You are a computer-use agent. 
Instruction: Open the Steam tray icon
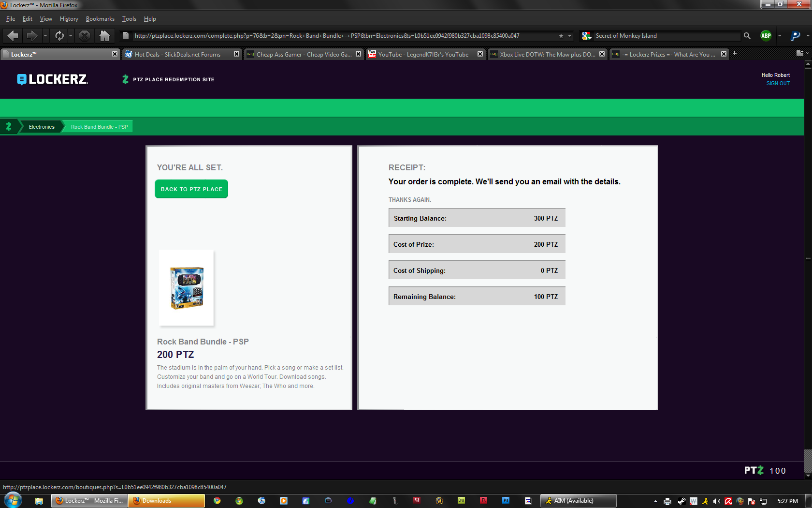click(681, 501)
